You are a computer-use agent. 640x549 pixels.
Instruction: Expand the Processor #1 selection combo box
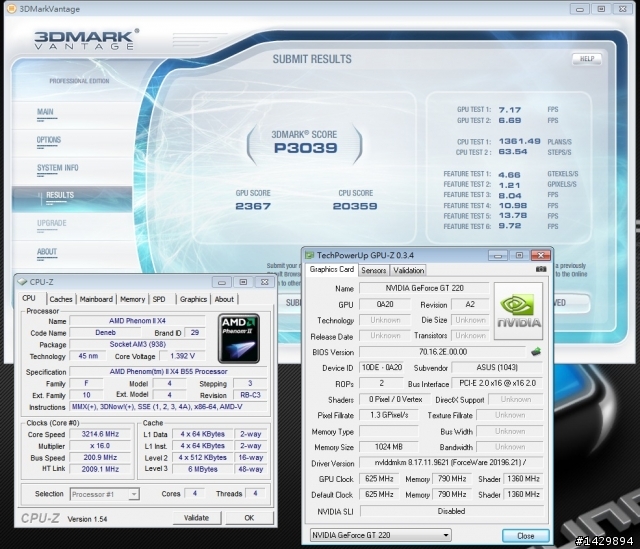tap(104, 494)
